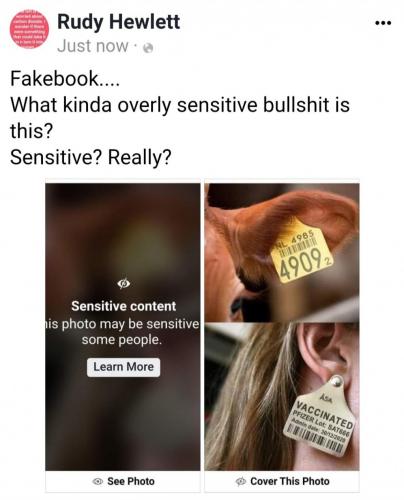Click the photo may be sensitive message
Image resolution: width=404 pixels, height=500 pixels.
click(x=123, y=332)
